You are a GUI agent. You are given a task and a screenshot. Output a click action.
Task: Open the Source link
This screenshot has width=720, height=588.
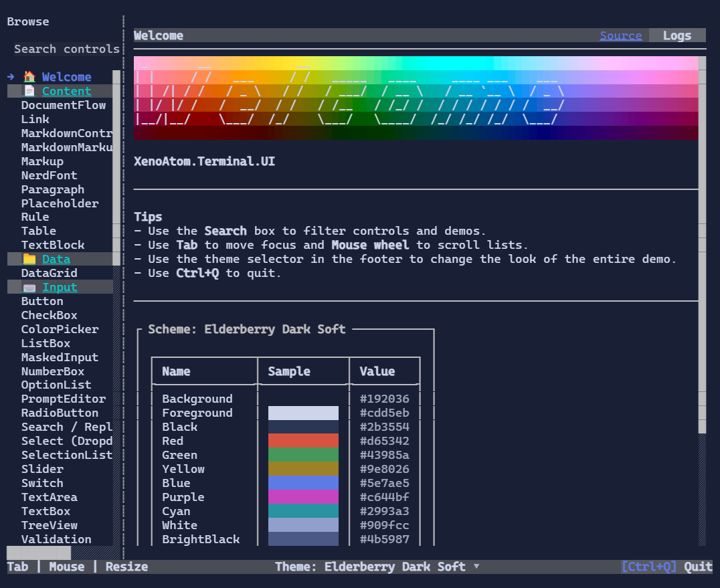[x=620, y=35]
